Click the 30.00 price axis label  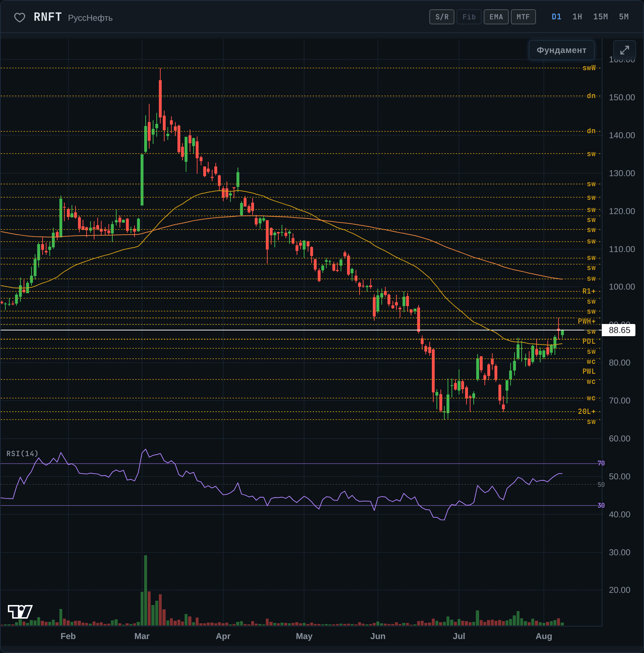coord(620,552)
